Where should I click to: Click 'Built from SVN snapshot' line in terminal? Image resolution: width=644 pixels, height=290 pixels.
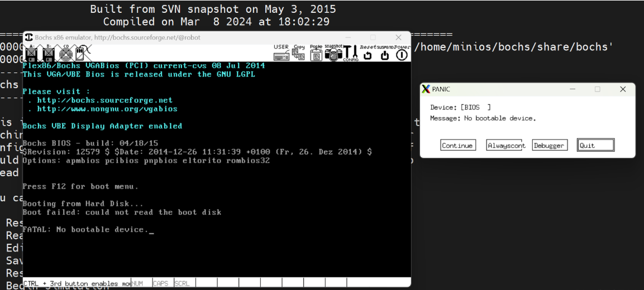click(x=213, y=8)
